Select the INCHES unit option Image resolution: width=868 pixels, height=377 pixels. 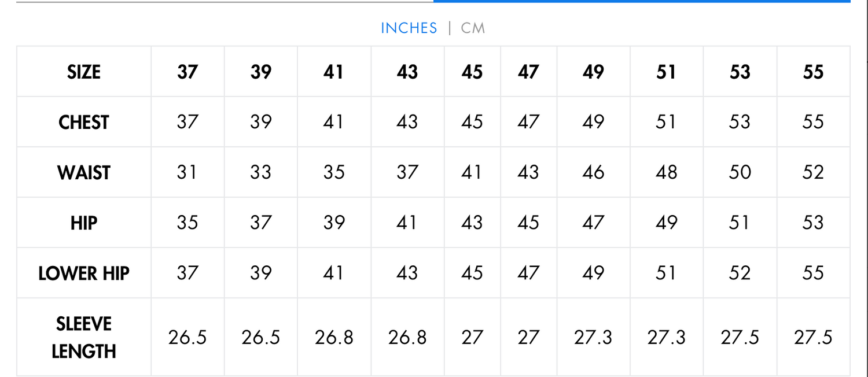pos(409,28)
